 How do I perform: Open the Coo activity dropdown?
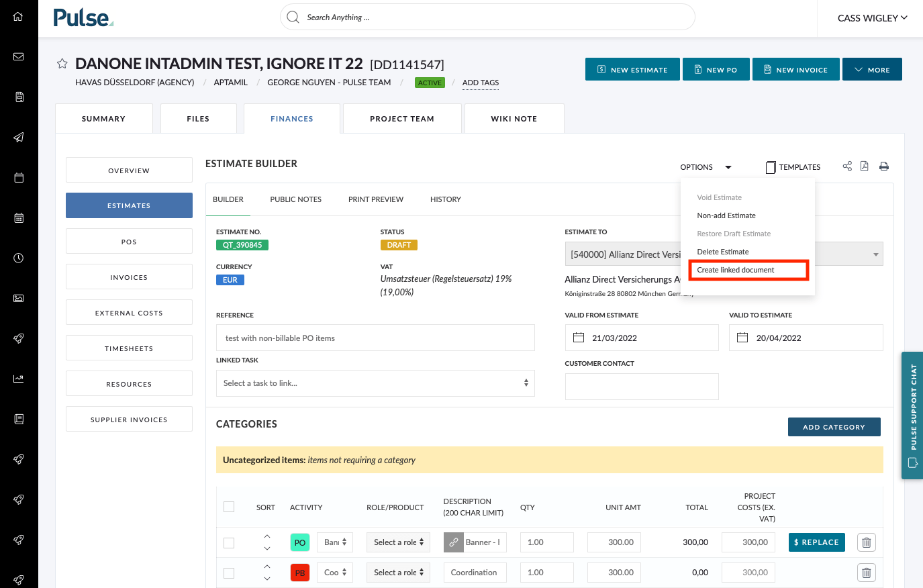(335, 573)
